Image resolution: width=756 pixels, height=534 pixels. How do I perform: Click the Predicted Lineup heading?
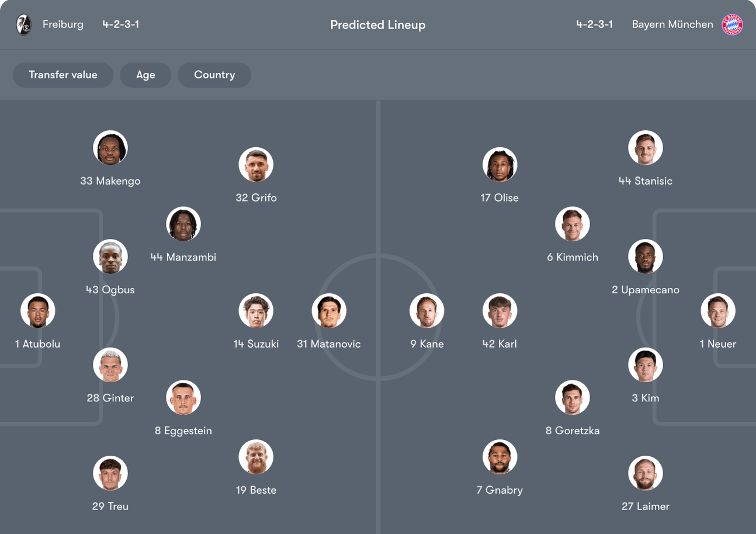point(378,25)
